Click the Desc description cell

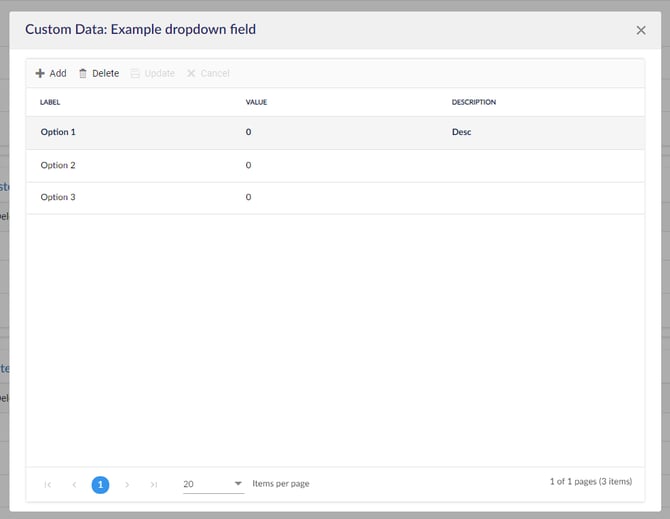pos(461,132)
